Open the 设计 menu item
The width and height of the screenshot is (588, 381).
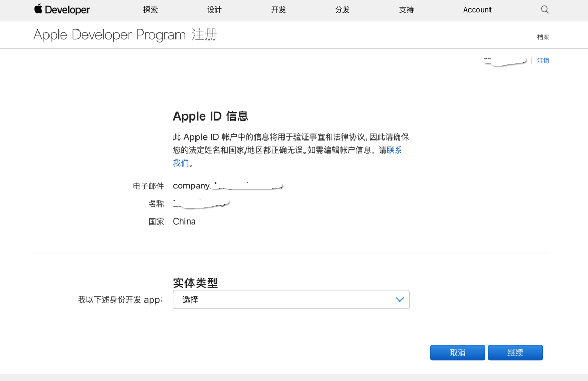coord(214,10)
